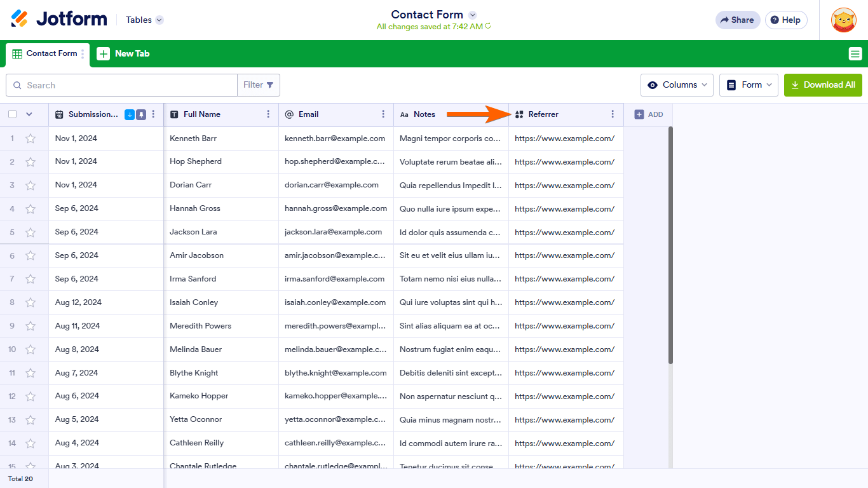Viewport: 868px width, 488px height.
Task: Open the user avatar profile menu
Action: click(x=843, y=20)
